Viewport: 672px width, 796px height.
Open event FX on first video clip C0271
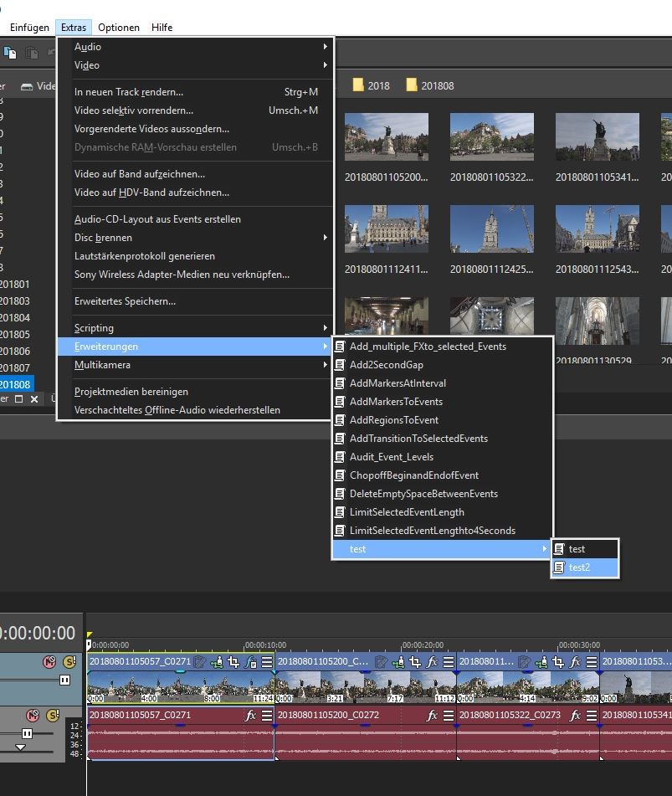tap(250, 661)
